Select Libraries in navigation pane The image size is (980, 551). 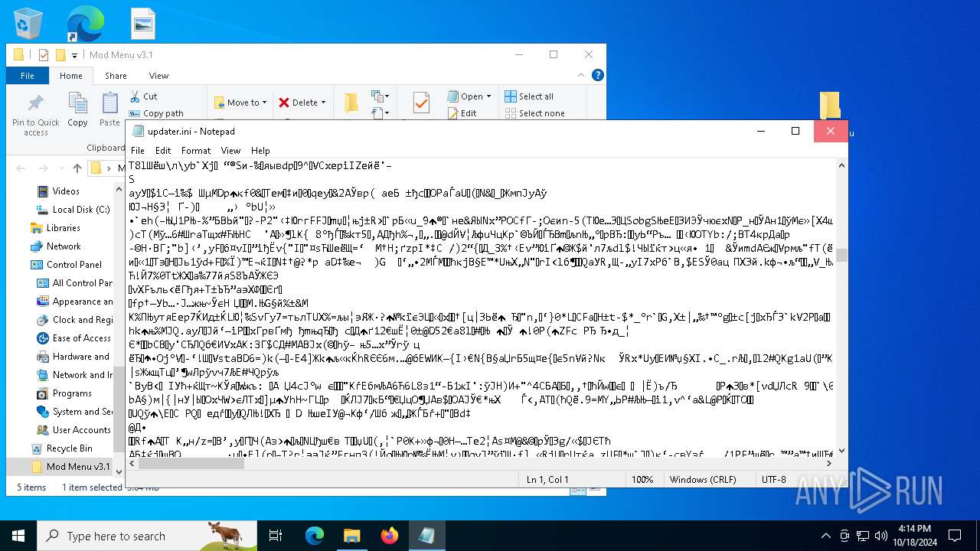(63, 228)
